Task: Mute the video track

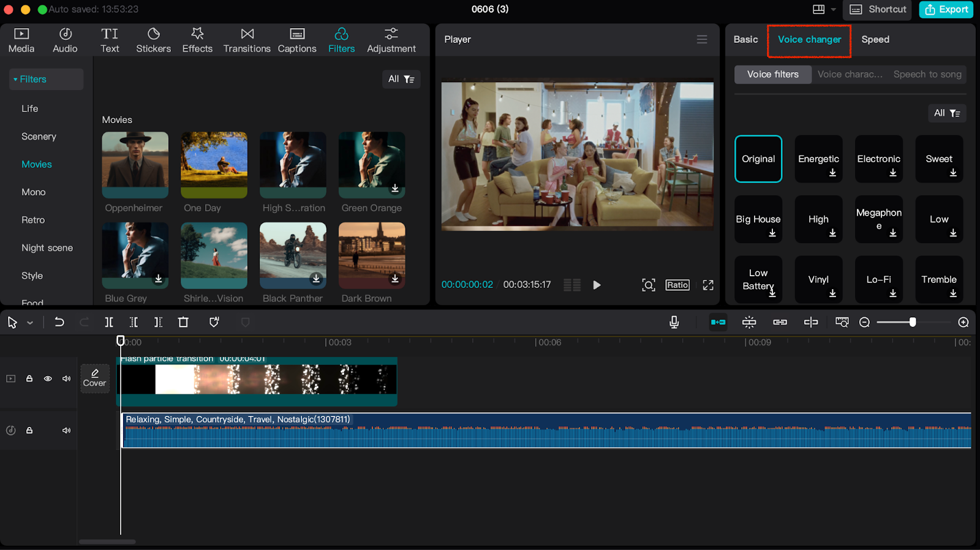Action: coord(66,379)
